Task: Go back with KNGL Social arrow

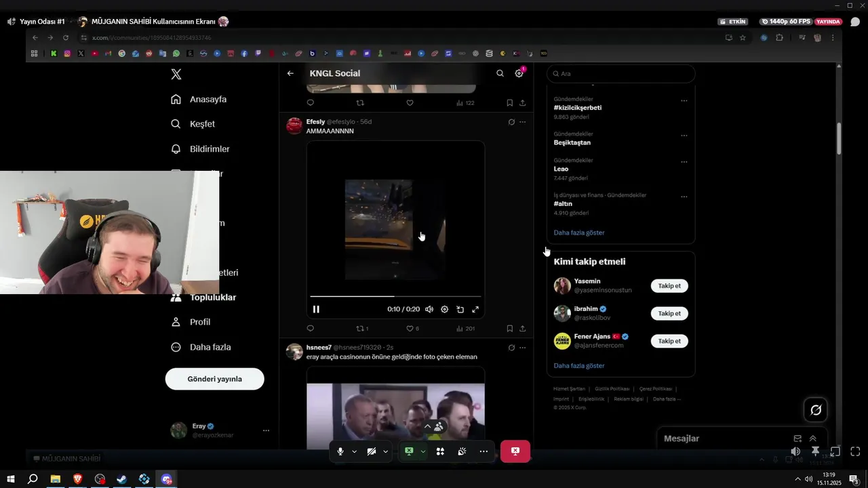Action: coord(290,73)
